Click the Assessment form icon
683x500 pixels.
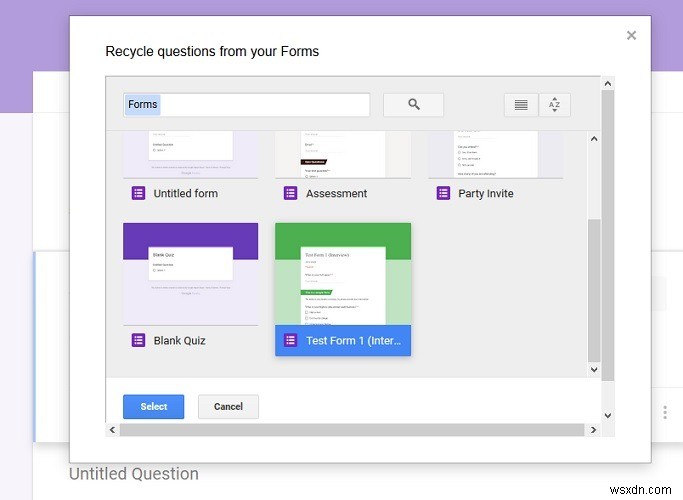point(291,193)
